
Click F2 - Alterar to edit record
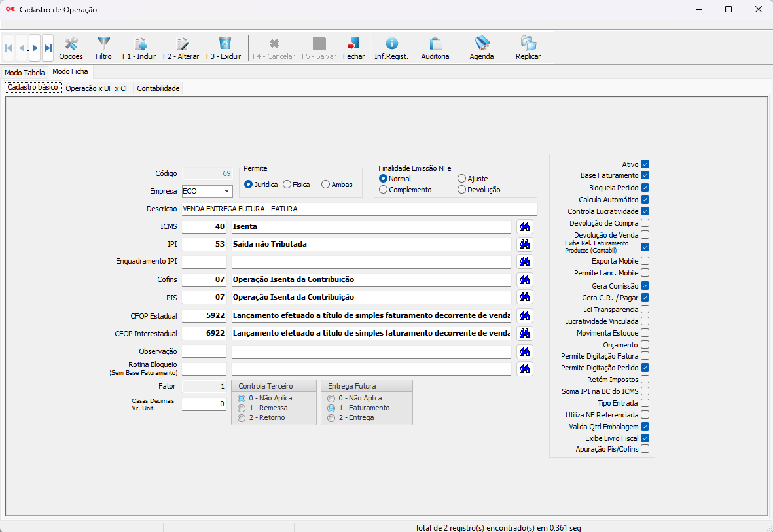tap(181, 48)
